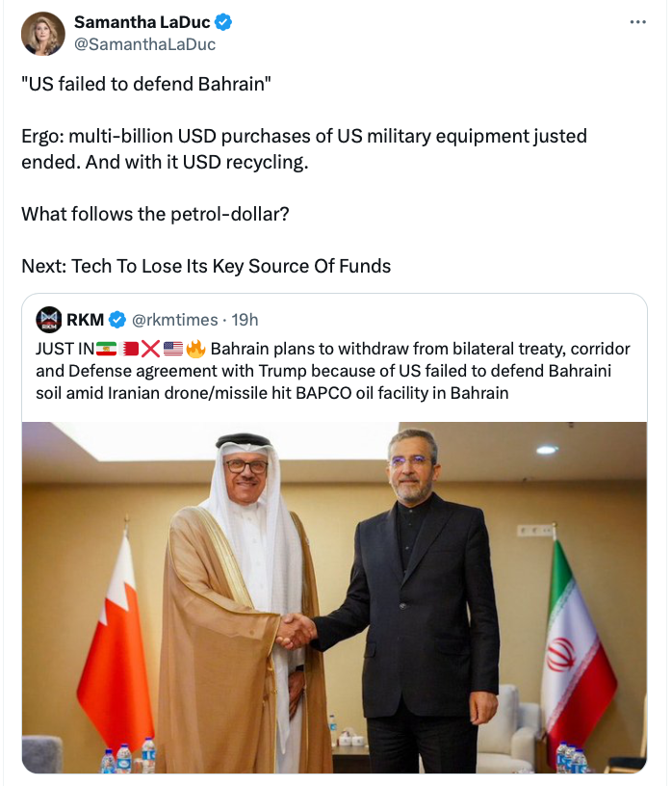Click the "What follows the petrol-dollar?" text
Image resolution: width=672 pixels, height=786 pixels.
click(155, 214)
